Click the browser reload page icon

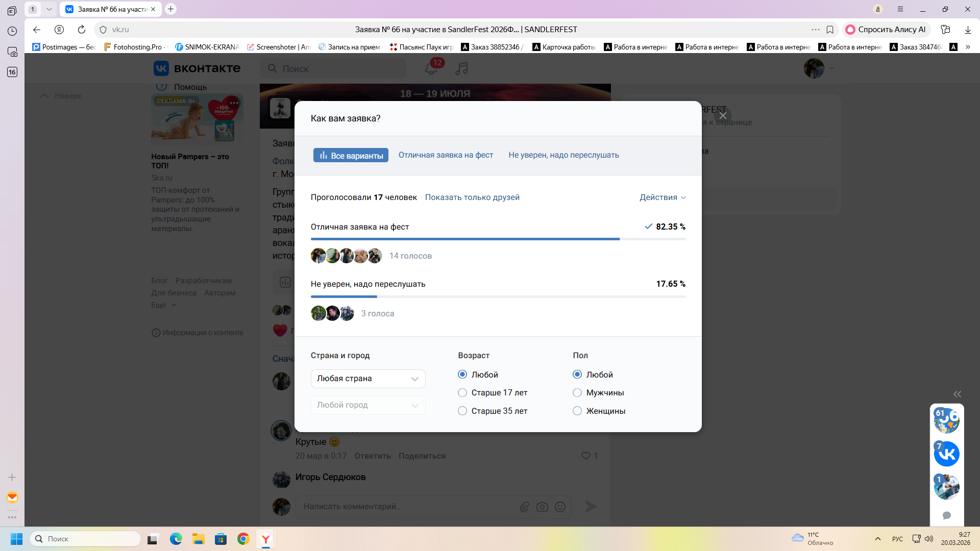81,30
